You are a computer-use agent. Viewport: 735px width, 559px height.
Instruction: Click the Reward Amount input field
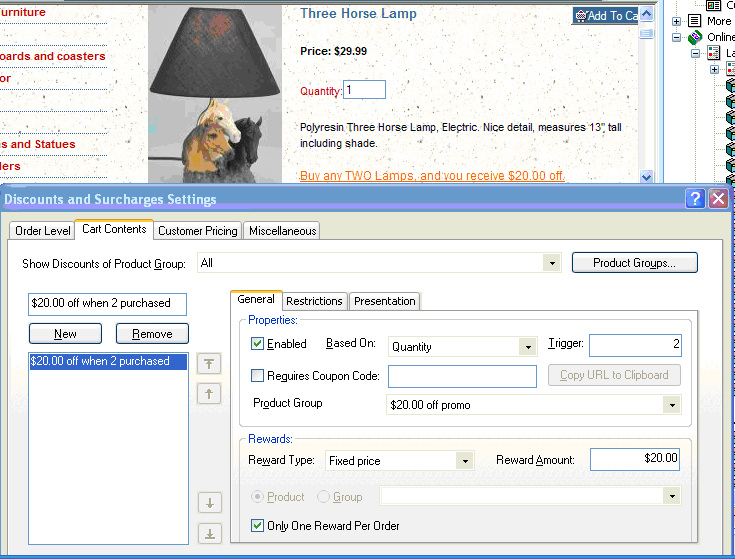click(635, 459)
